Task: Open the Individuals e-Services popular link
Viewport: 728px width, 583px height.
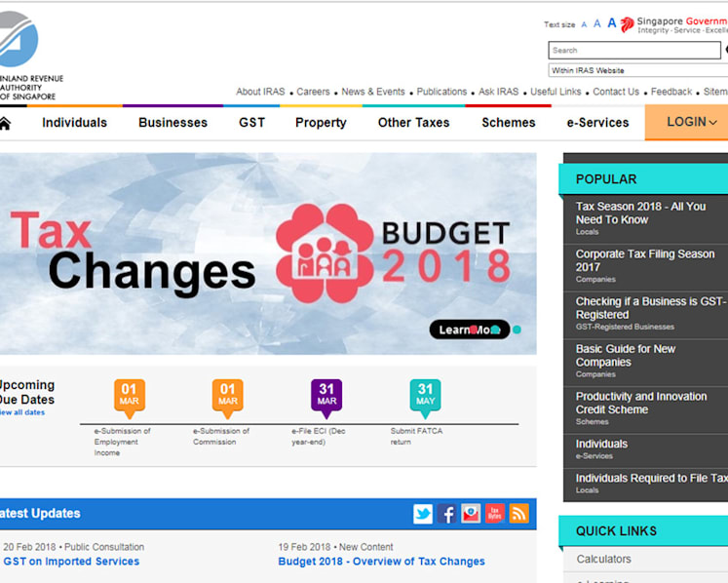Action: [x=601, y=445]
